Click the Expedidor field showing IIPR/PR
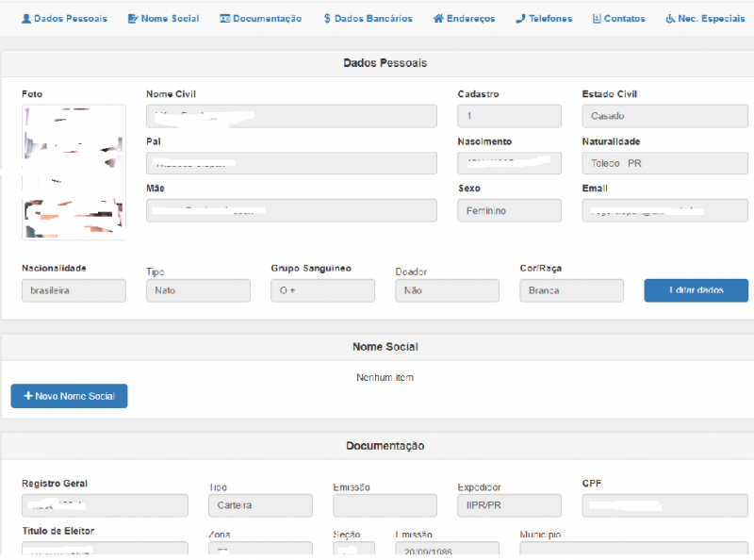Image resolution: width=754 pixels, height=560 pixels. click(x=509, y=505)
